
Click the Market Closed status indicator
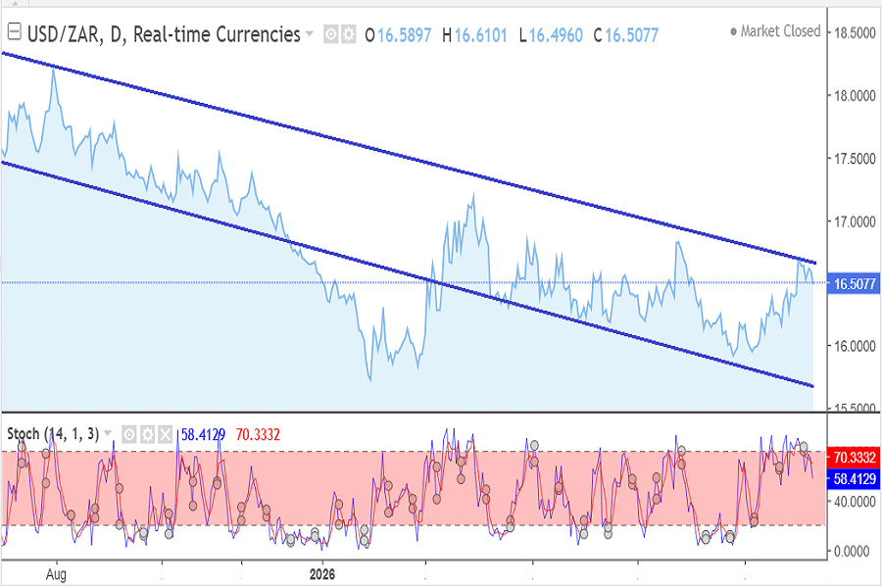[x=776, y=31]
